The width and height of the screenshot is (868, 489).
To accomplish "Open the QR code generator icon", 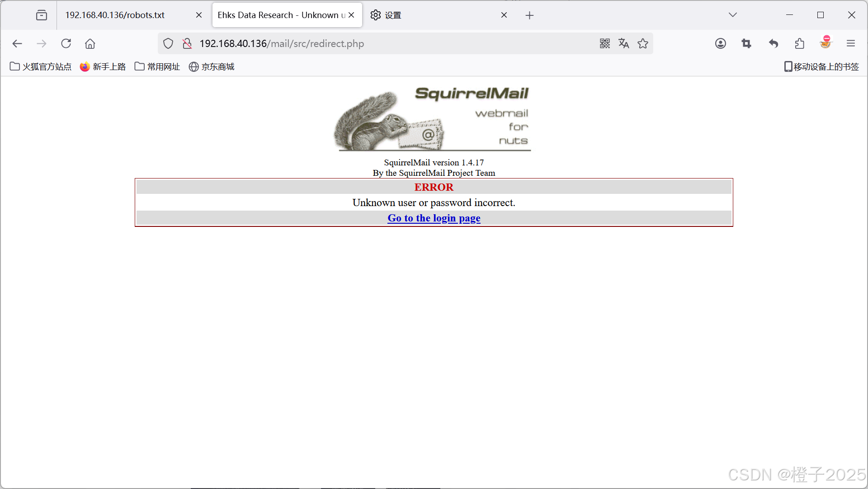I will point(604,43).
